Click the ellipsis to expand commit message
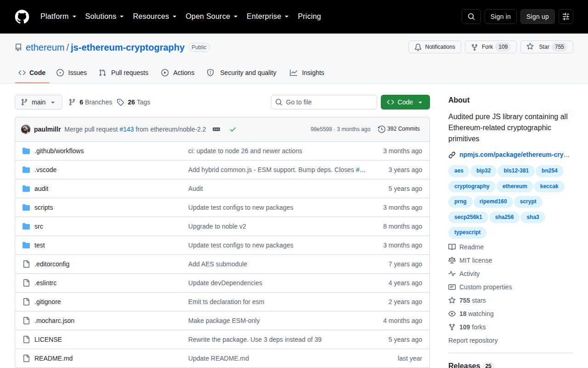 (216, 129)
